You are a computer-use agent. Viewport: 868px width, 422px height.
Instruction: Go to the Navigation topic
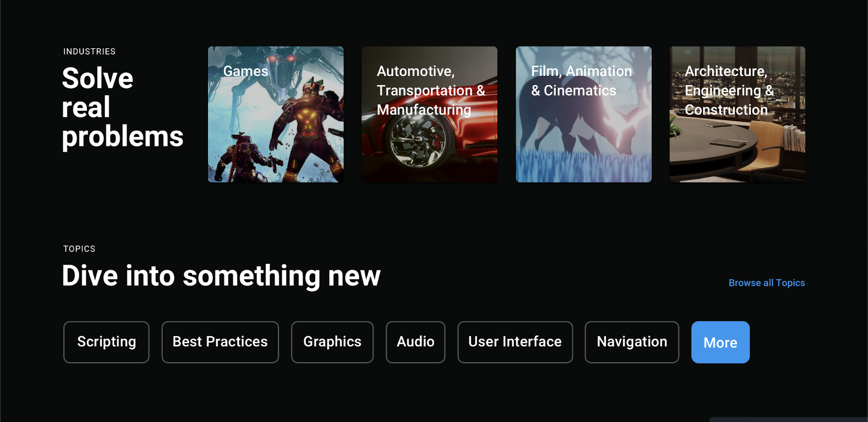point(632,342)
